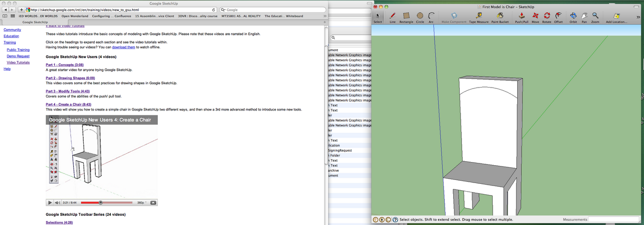Open the Community sidebar link
Image resolution: width=644 pixels, height=225 pixels.
(12, 30)
